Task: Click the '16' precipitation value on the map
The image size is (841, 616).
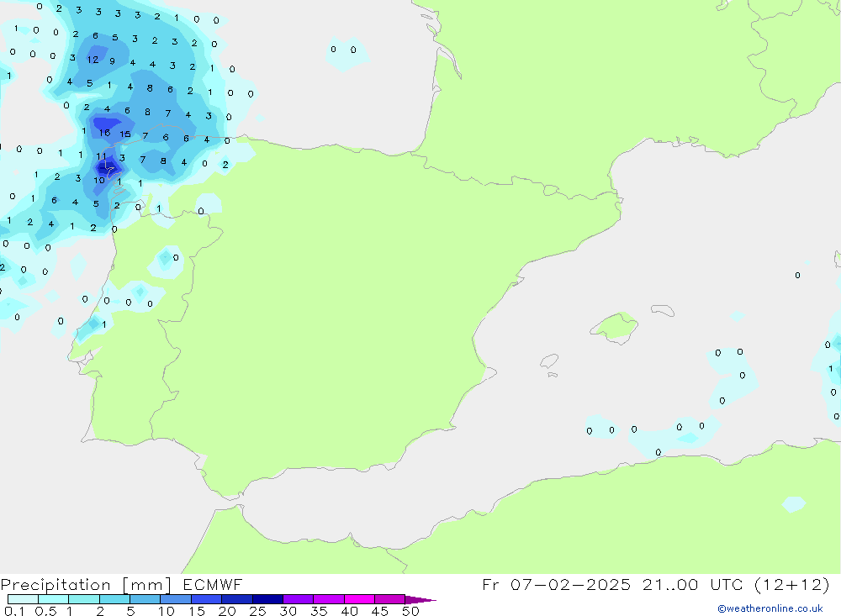Action: tap(104, 133)
